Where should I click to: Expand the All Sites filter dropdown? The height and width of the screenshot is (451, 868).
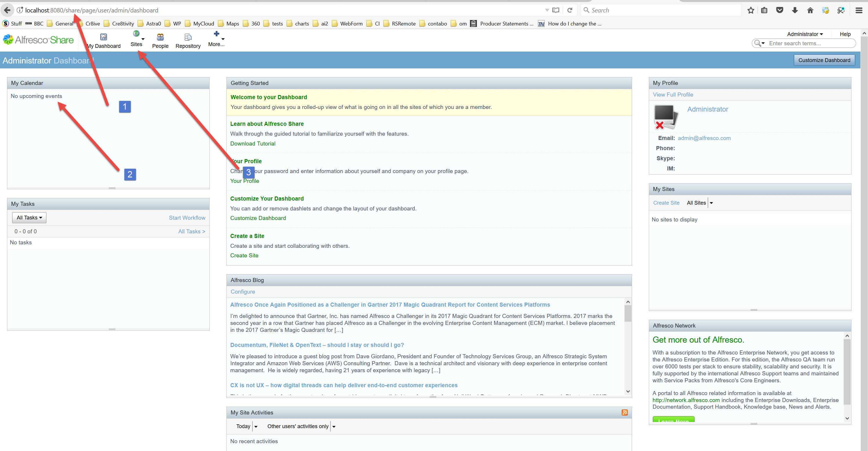coord(711,203)
